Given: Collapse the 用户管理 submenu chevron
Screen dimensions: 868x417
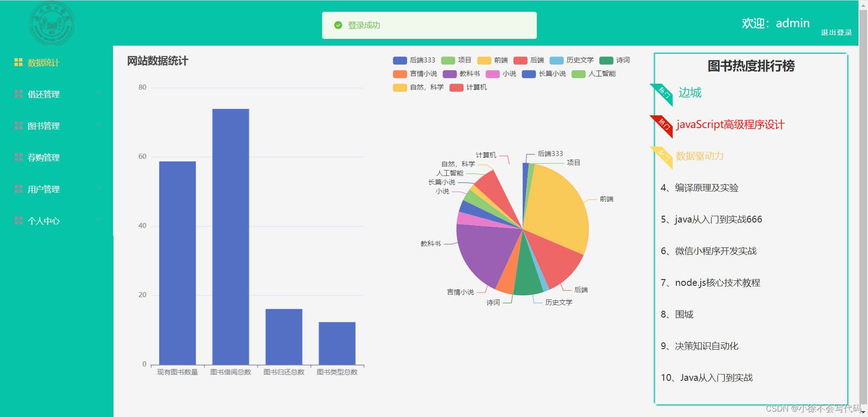Looking at the screenshot, I should point(99,188).
